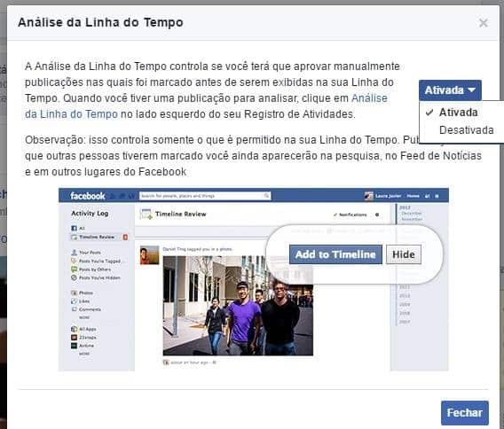This screenshot has width=504, height=429.
Task: Choose Desativada from the dropdown menu
Action: (466, 130)
